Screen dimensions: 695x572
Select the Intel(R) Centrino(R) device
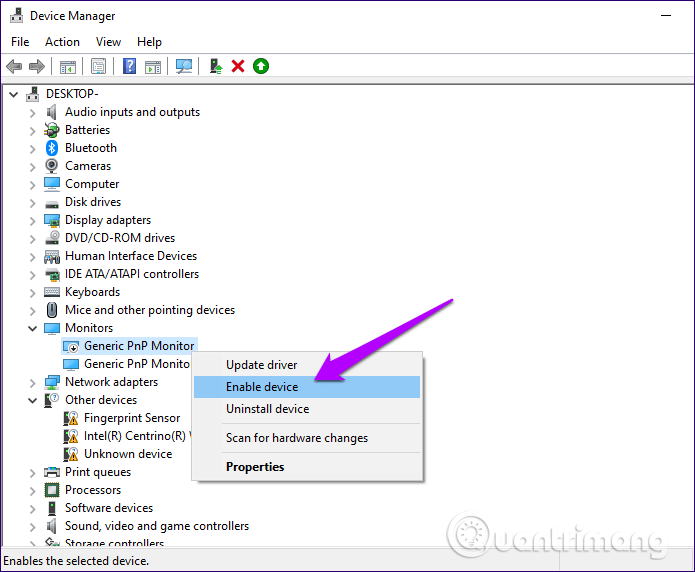(x=137, y=436)
